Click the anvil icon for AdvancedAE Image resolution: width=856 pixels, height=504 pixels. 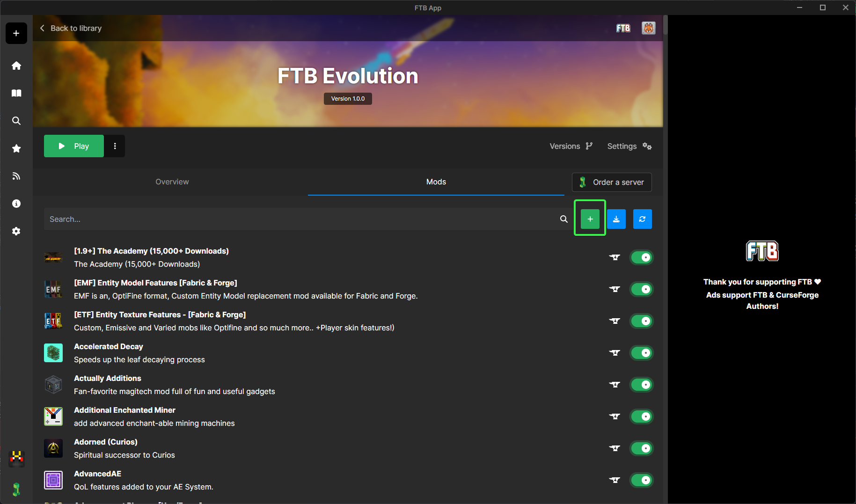(615, 480)
